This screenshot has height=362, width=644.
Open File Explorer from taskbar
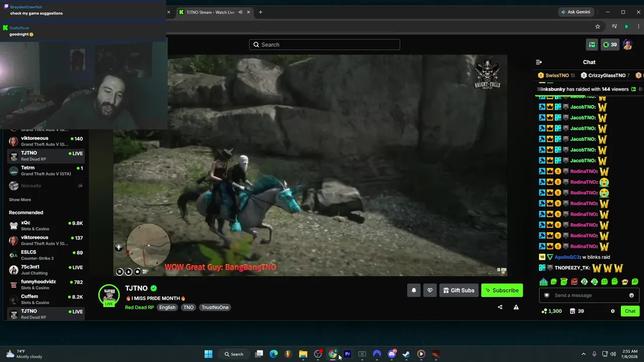(303, 354)
